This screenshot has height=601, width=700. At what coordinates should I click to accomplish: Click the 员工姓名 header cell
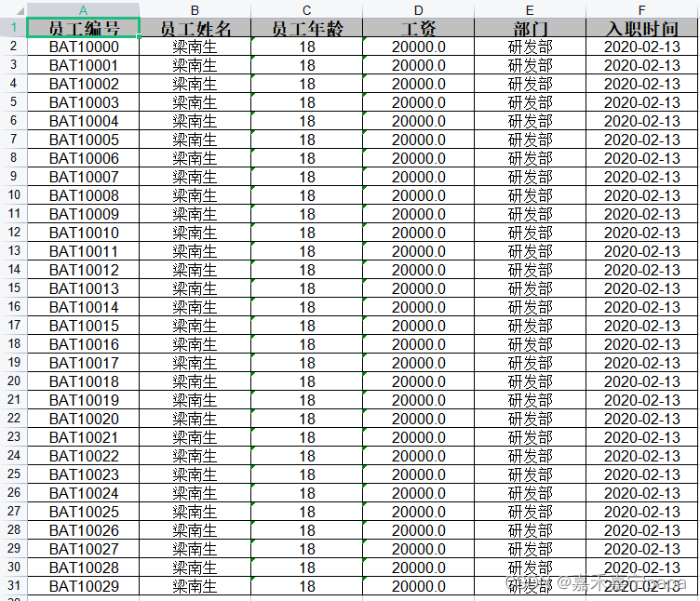point(195,28)
